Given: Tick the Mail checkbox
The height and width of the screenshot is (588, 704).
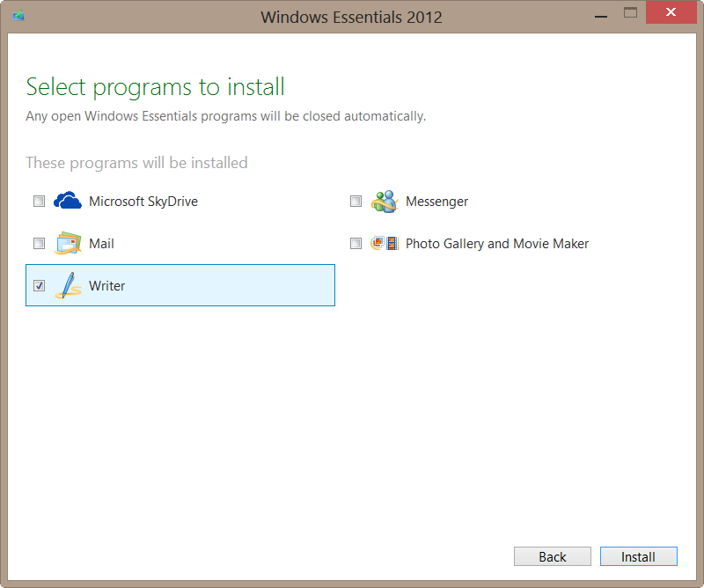Looking at the screenshot, I should [39, 244].
